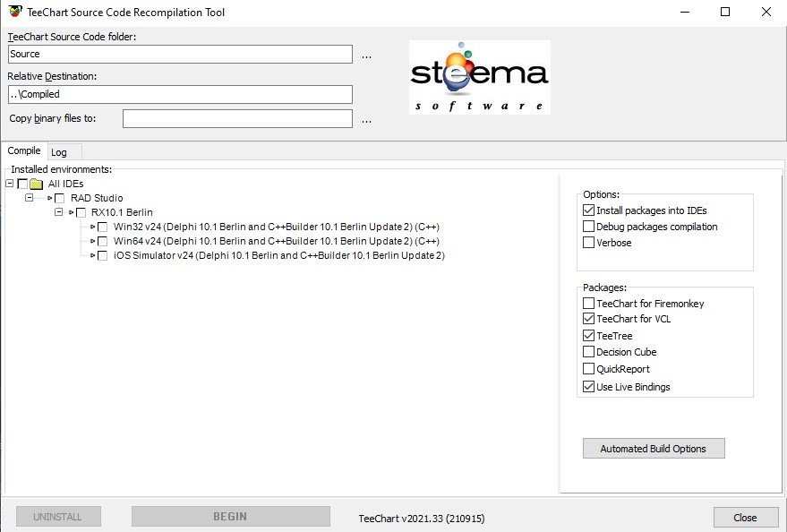Select the RX10.1 Berlin tree label
The width and height of the screenshot is (787, 532).
pyautogui.click(x=122, y=213)
